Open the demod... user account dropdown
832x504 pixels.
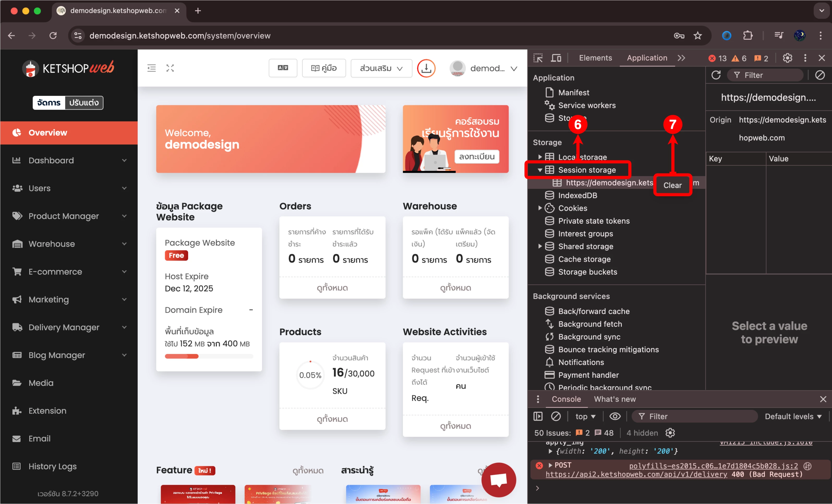[484, 69]
